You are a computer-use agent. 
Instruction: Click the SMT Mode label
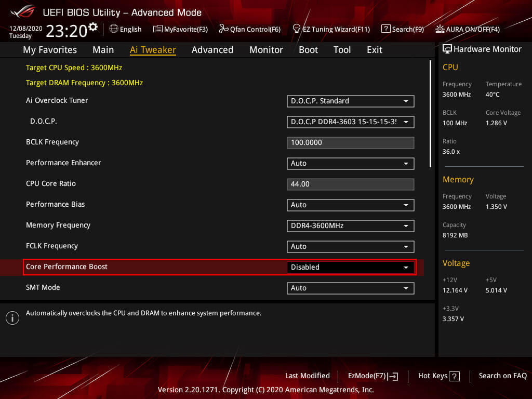[43, 287]
